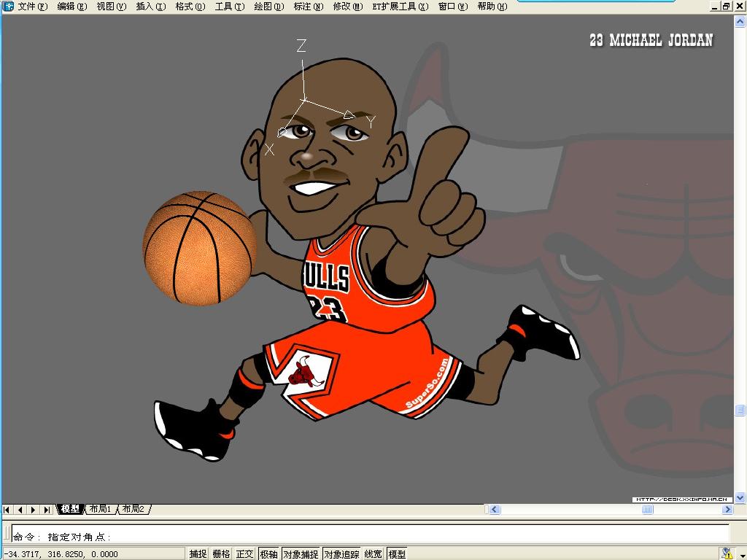Toggle 栅格 grid display in status bar
This screenshot has width=747, height=560.
(221, 554)
